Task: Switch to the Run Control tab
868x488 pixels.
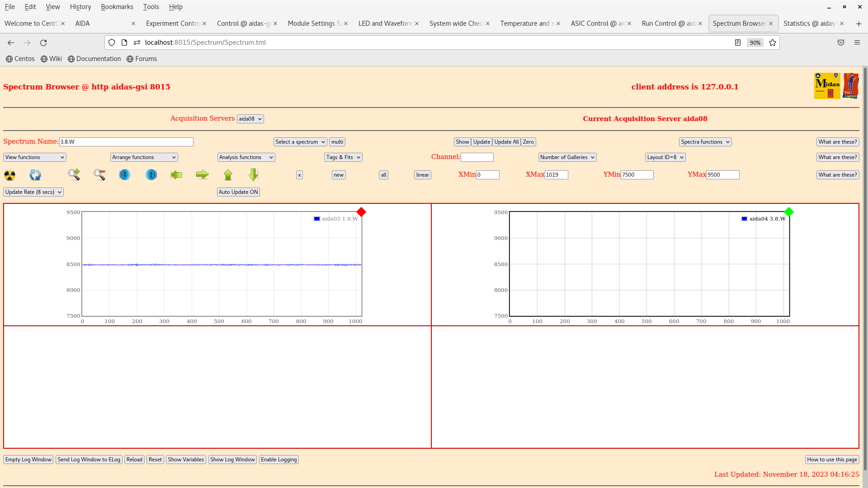Action: tap(668, 23)
